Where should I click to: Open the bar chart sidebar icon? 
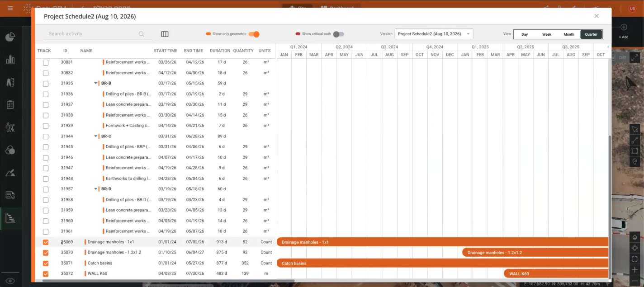point(10,60)
